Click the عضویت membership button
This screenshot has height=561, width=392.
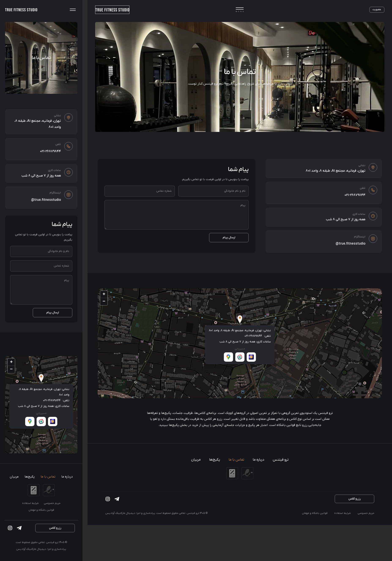pyautogui.click(x=377, y=10)
